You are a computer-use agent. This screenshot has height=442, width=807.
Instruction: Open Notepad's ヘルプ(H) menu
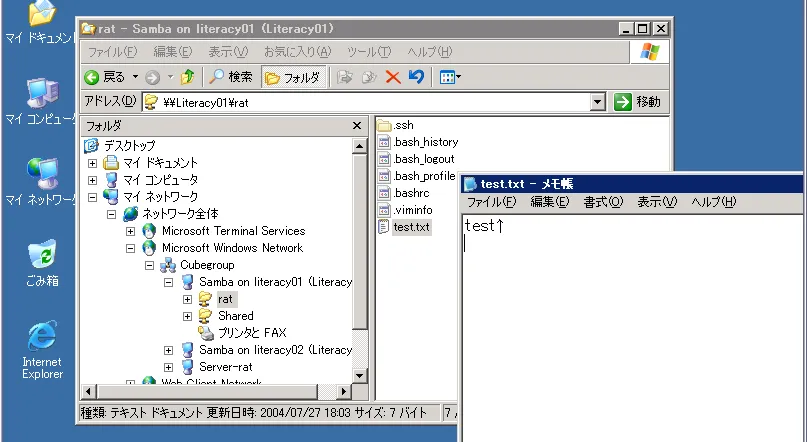[714, 202]
